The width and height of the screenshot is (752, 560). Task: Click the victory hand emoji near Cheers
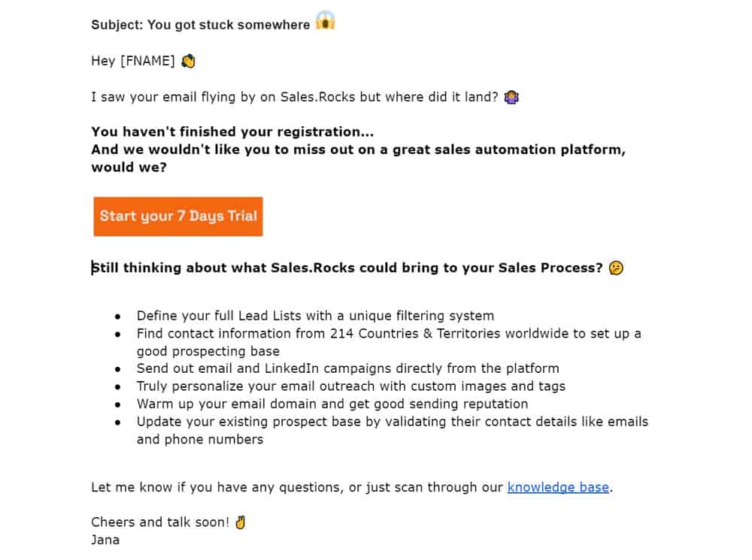[x=240, y=522]
